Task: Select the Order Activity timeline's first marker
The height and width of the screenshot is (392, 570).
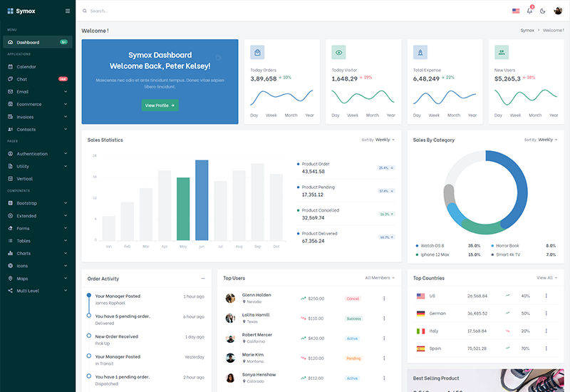Action: pyautogui.click(x=88, y=295)
